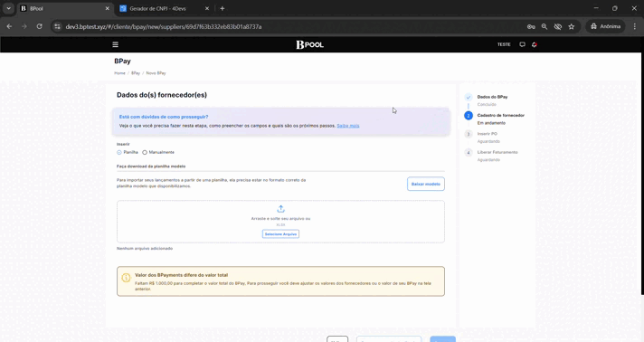Reload the page
This screenshot has height=342, width=644.
(x=40, y=26)
